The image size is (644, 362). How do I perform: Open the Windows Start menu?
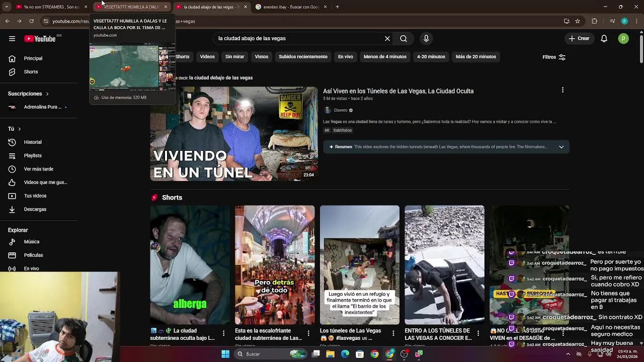(225, 354)
